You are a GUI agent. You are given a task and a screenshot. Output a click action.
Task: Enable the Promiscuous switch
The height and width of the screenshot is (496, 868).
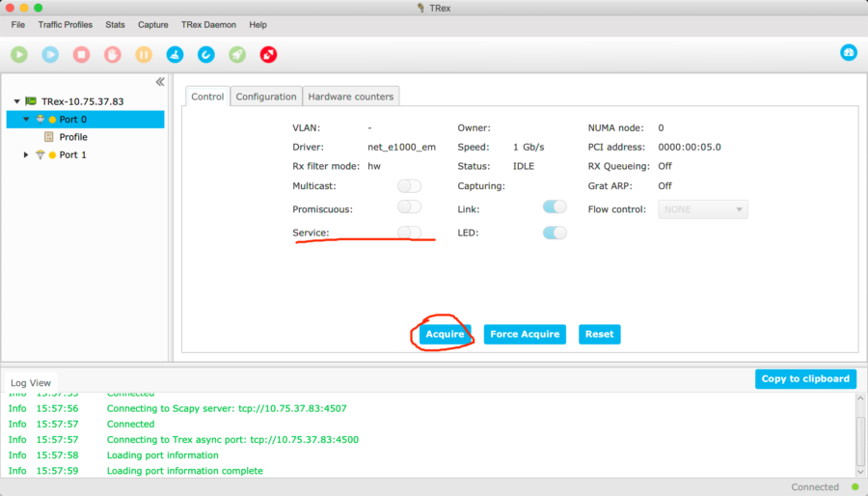tap(409, 207)
